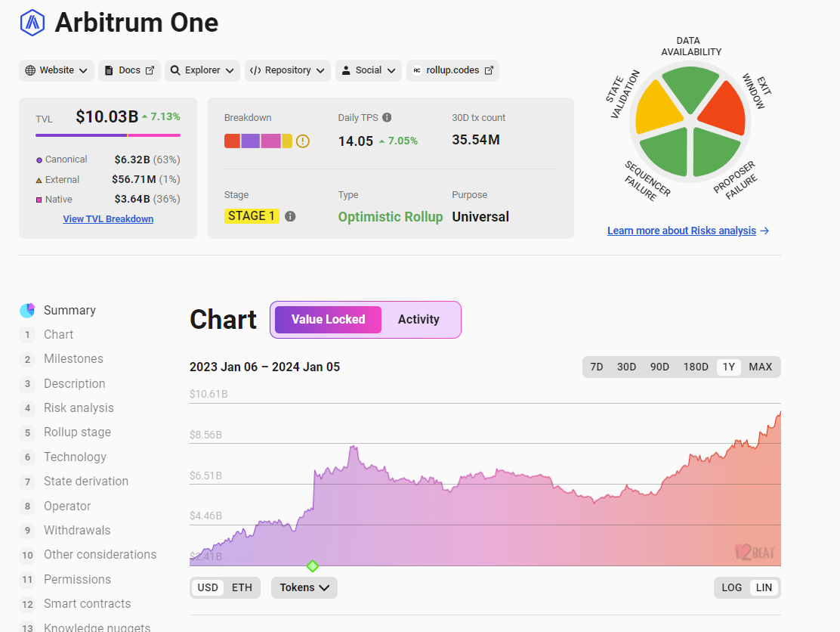Set chart scale to LOG
This screenshot has height=632, width=840.
[x=731, y=587]
